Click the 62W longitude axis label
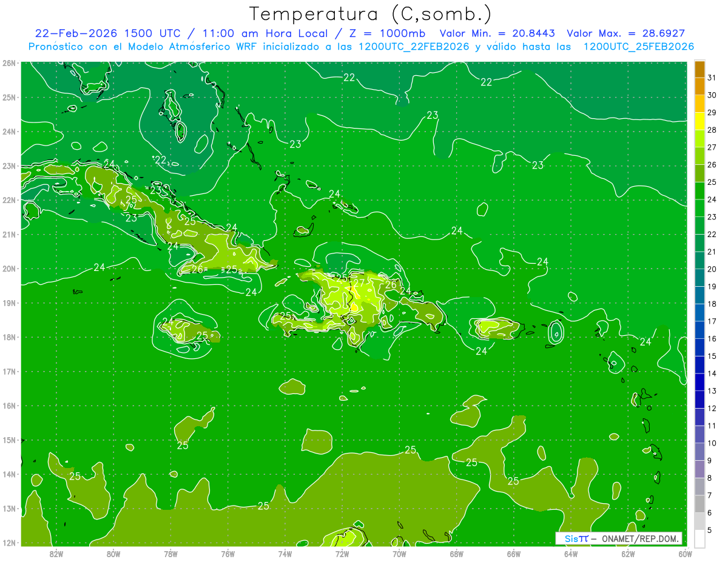 click(x=628, y=554)
